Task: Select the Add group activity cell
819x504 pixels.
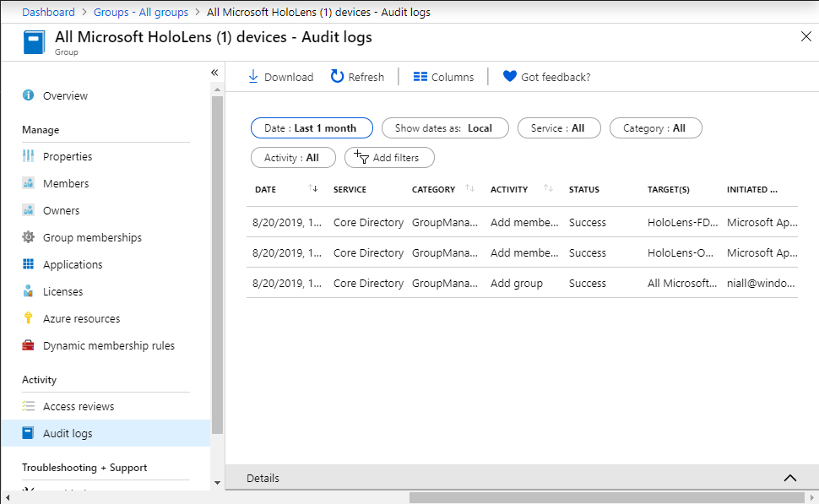Action: click(x=517, y=283)
